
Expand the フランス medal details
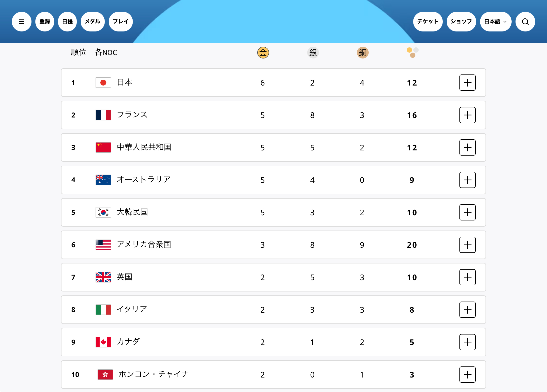point(467,115)
